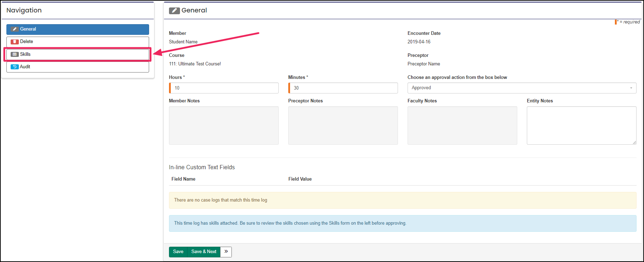Screen dimensions: 644x262
Task: Click the edit icon in the General page header
Action: pos(174,11)
